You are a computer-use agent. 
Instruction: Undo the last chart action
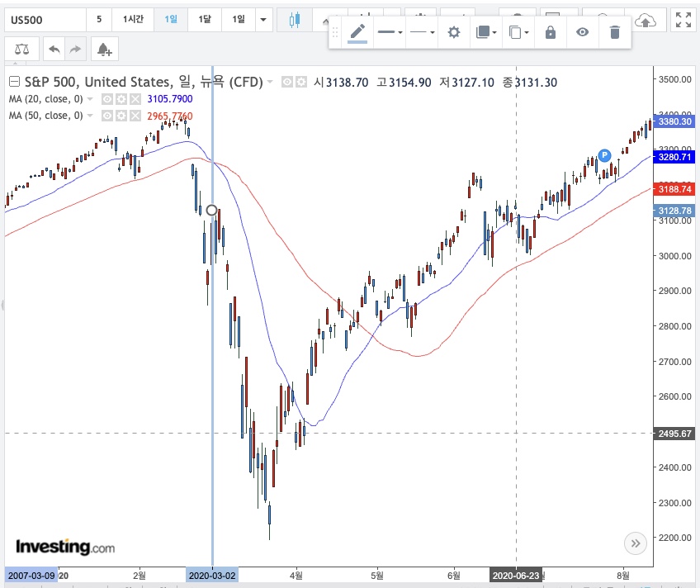[54, 49]
